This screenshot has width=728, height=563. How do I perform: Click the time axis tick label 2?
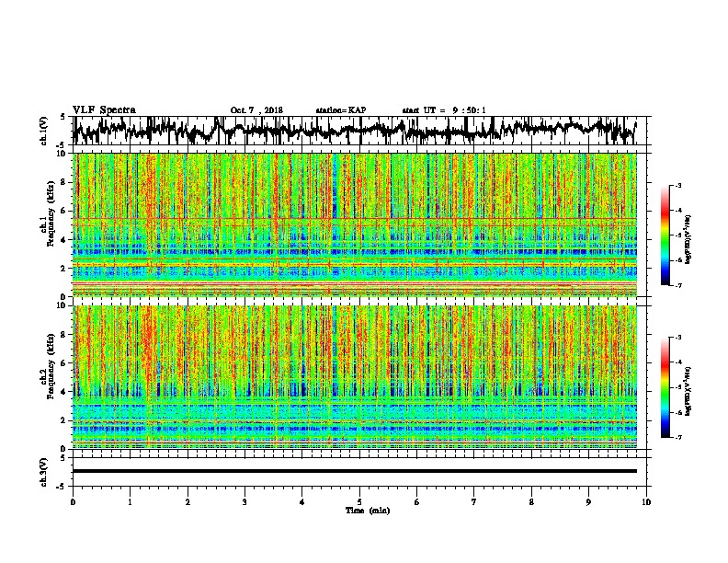click(188, 502)
